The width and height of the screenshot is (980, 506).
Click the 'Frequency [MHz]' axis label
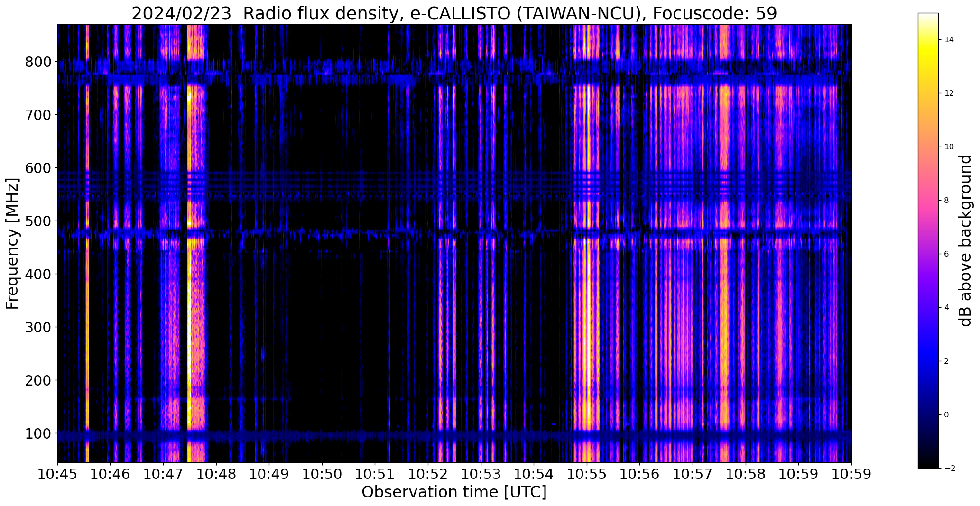pos(13,244)
